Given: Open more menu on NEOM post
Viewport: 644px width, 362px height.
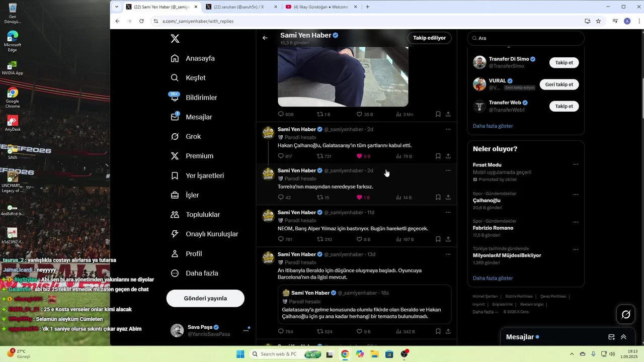Looking at the screenshot, I should 448,212.
